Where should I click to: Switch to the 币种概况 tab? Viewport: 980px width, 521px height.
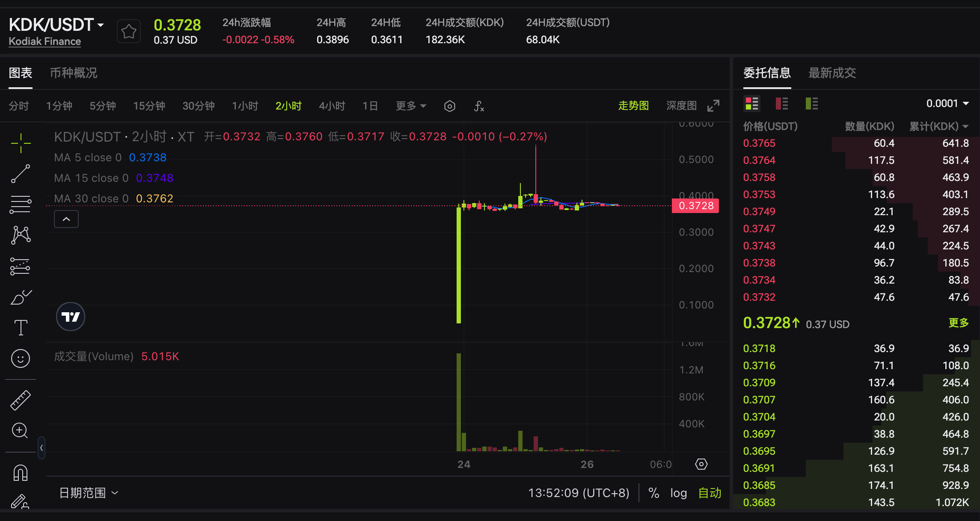point(73,73)
